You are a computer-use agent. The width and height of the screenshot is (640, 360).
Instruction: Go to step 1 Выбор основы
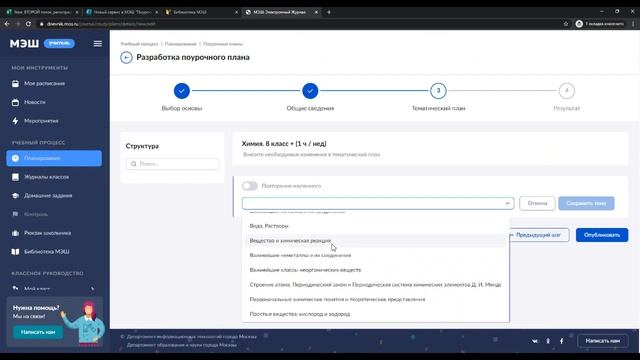pos(182,91)
